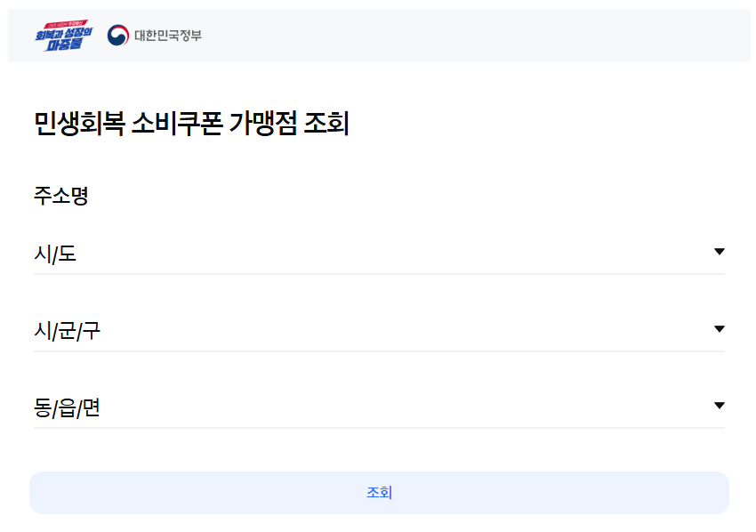Expand the 시/군/구 district dropdown

374,328
